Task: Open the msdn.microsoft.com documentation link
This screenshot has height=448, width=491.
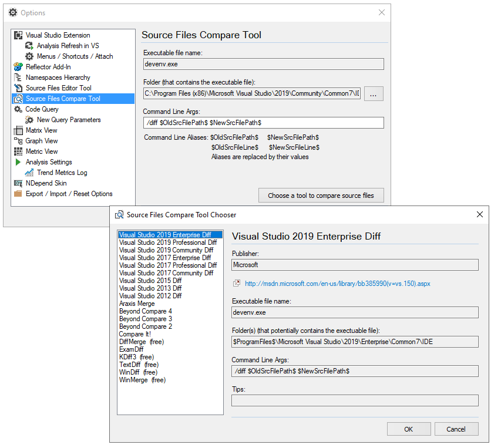Action: 337,284
